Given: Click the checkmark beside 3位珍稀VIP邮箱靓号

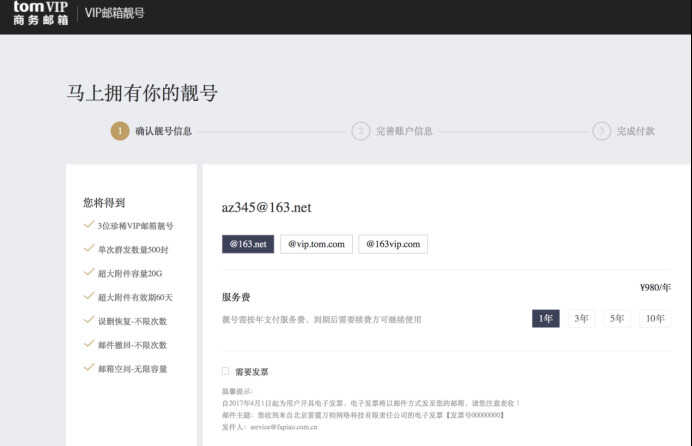Looking at the screenshot, I should (89, 225).
